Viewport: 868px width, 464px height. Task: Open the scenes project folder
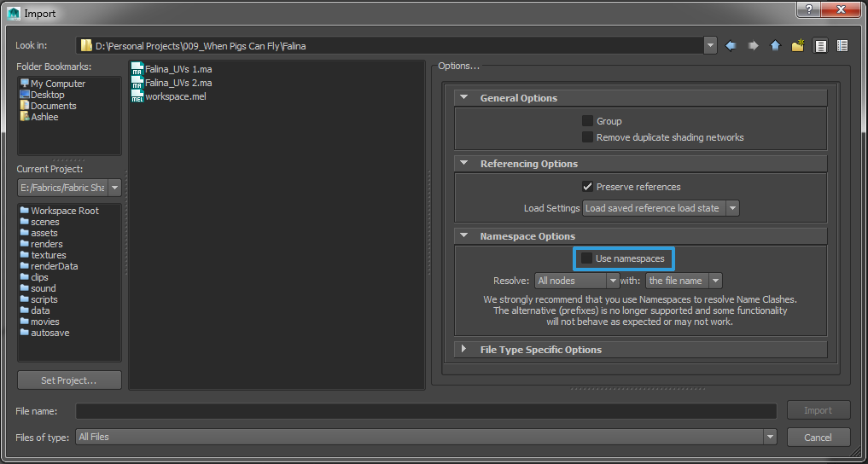pyautogui.click(x=39, y=222)
